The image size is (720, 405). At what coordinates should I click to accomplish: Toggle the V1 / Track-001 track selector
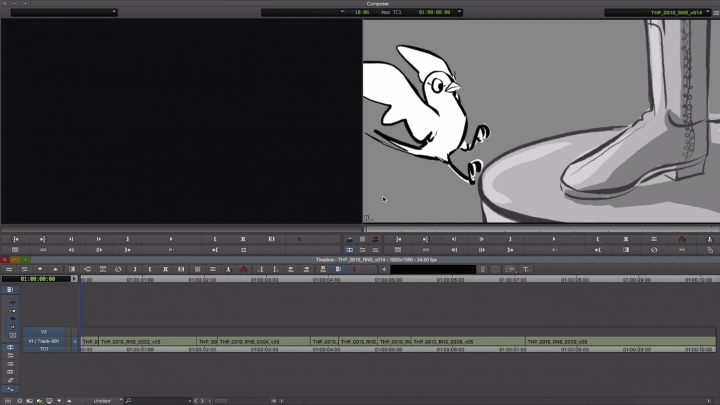[x=43, y=341]
